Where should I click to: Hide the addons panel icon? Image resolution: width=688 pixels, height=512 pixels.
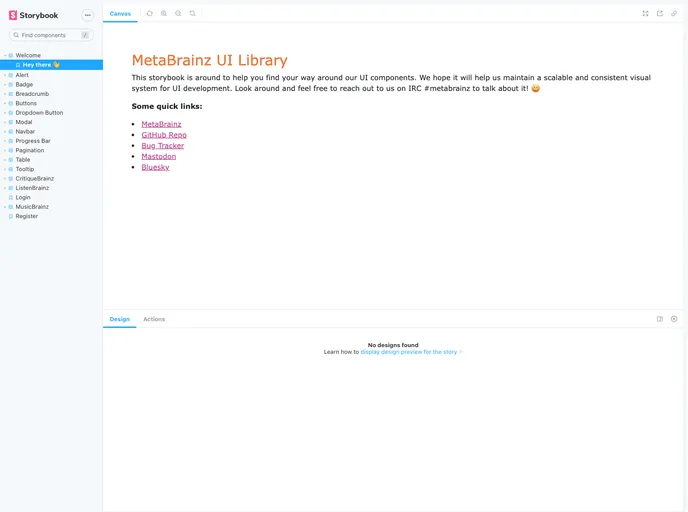(674, 319)
